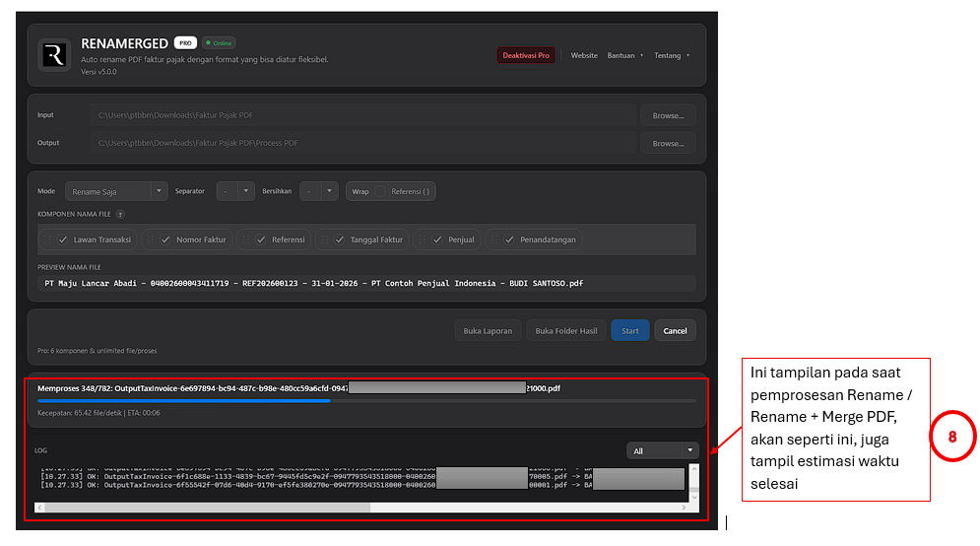Grab the drag handle of Referensi chip
980x546 pixels.
tap(245, 239)
